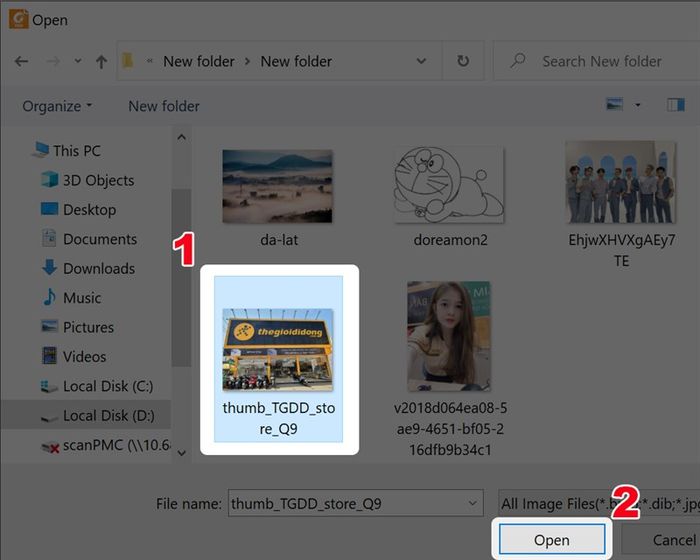Go back with the left arrow
This screenshot has width=700, height=560.
[x=21, y=61]
